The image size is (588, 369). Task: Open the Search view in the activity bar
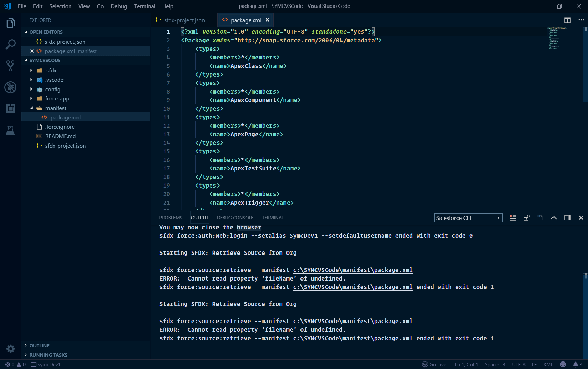(10, 44)
